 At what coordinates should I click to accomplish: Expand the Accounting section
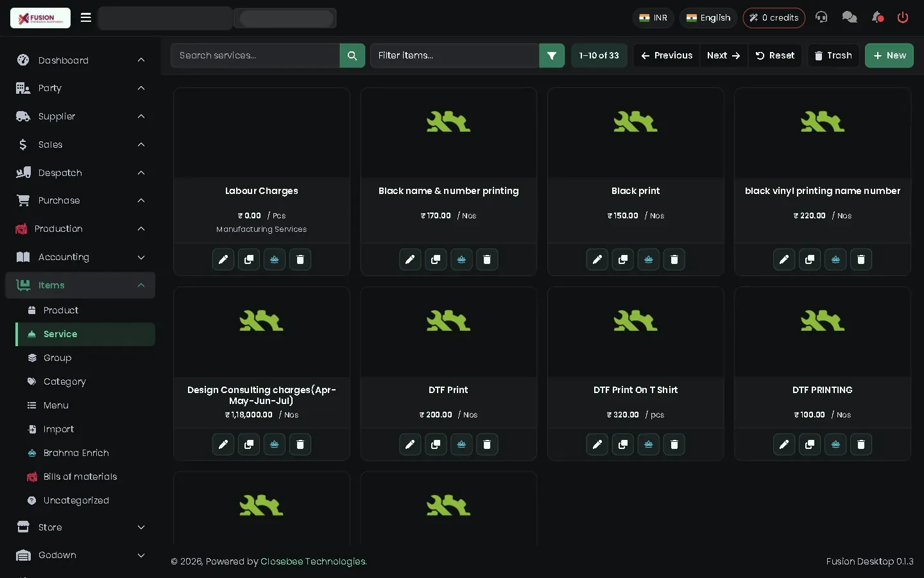point(80,257)
